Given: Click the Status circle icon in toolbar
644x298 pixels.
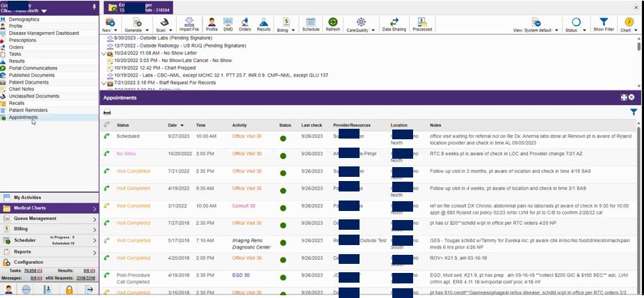Looking at the screenshot, I should tap(577, 22).
